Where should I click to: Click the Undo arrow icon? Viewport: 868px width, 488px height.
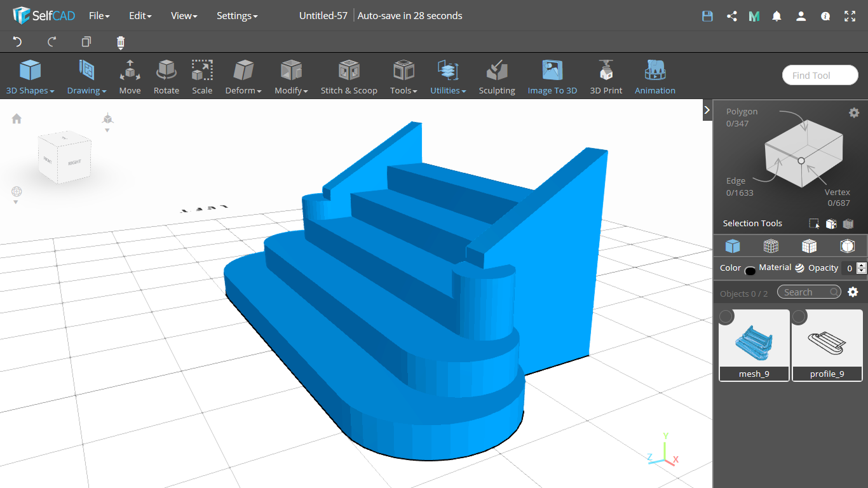pos(17,42)
